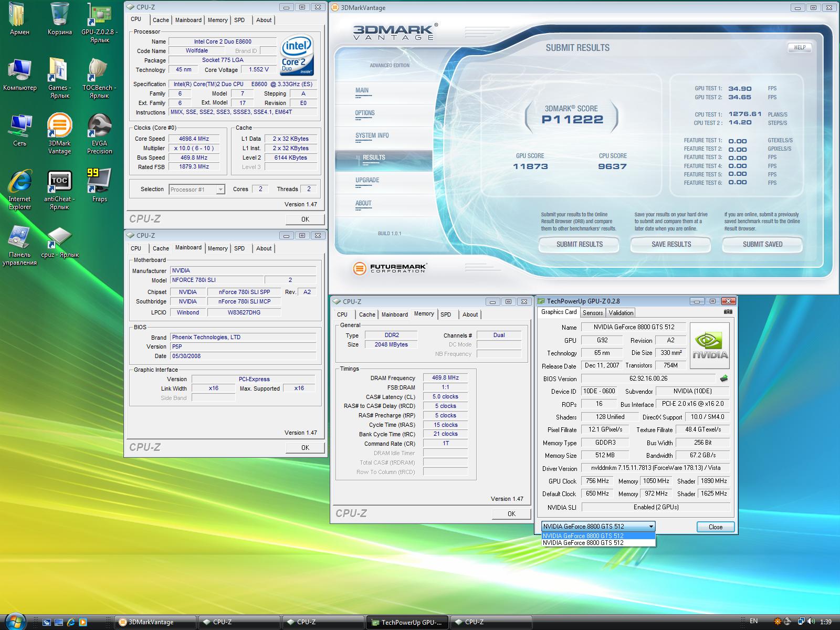Image resolution: width=840 pixels, height=630 pixels.
Task: Open the About tab in the Mainboard CPU-Z window
Action: pyautogui.click(x=264, y=248)
